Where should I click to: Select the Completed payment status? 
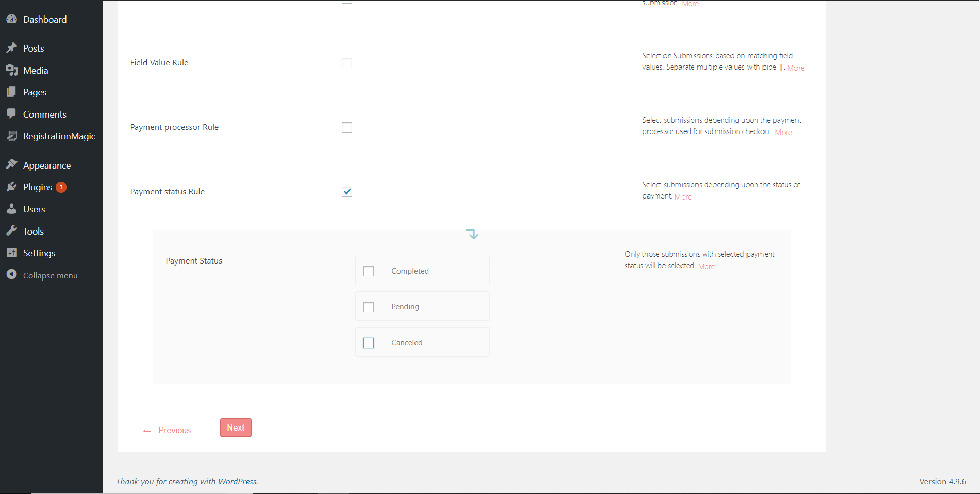(x=369, y=271)
